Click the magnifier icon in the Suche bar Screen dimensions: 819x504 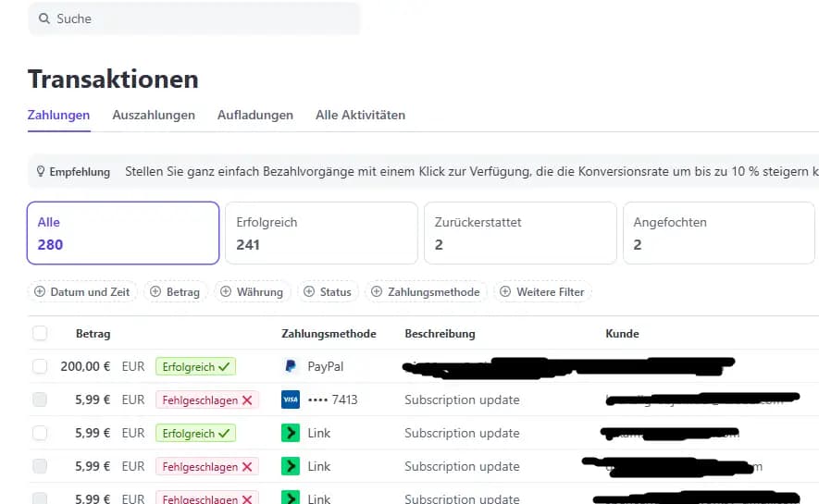pos(43,18)
